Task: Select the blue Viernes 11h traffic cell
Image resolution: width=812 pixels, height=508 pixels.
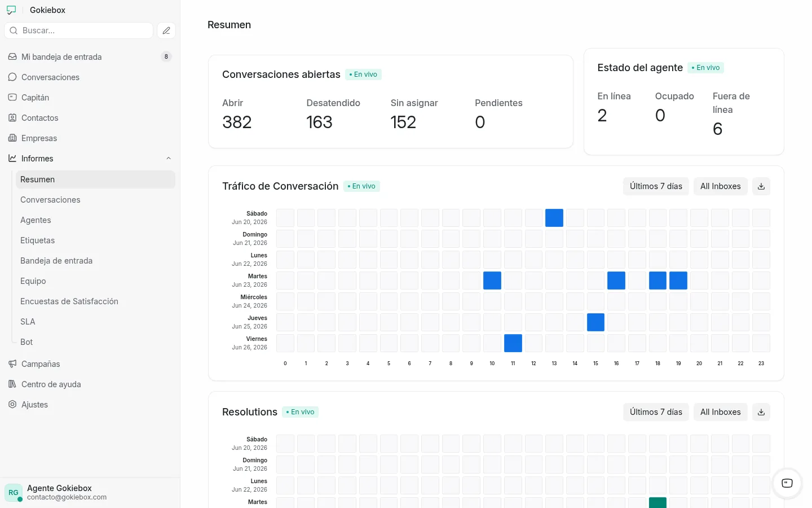Action: pyautogui.click(x=513, y=343)
